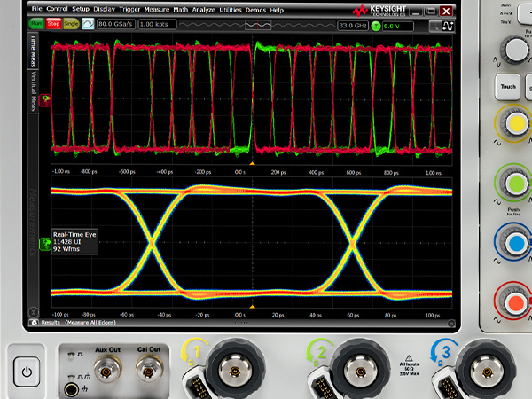Click the 92 Wfms count text
The height and width of the screenshot is (399, 532).
click(x=66, y=249)
